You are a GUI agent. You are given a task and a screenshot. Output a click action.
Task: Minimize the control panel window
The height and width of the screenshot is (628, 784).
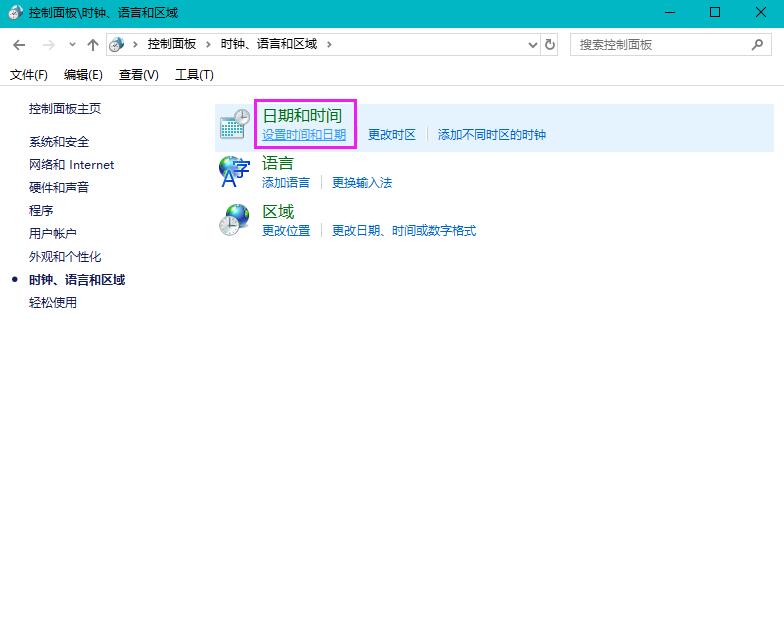coord(670,12)
